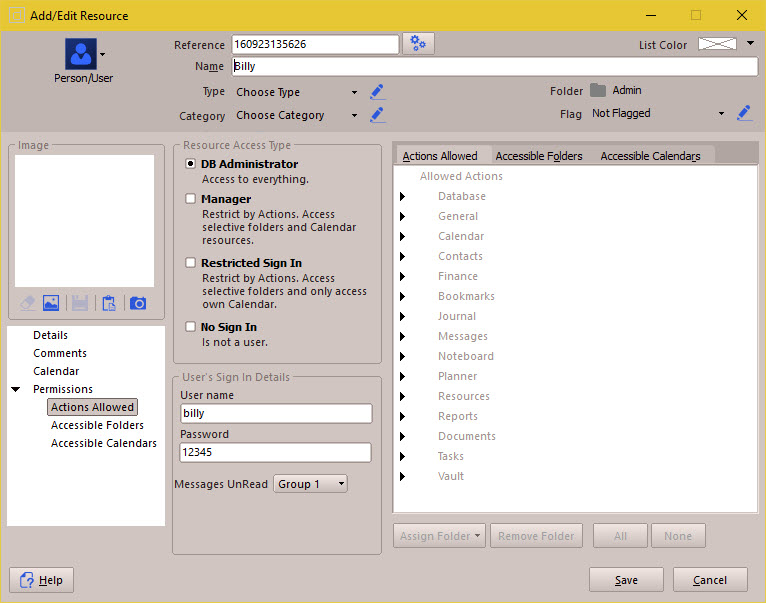Click the Save button
The width and height of the screenshot is (766, 603).
point(626,580)
